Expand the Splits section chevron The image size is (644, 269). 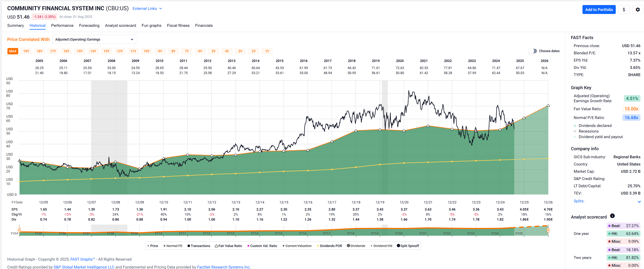639,202
